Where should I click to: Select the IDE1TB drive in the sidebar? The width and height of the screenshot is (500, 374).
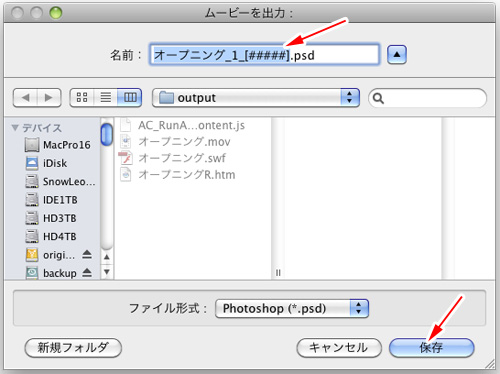[51, 200]
